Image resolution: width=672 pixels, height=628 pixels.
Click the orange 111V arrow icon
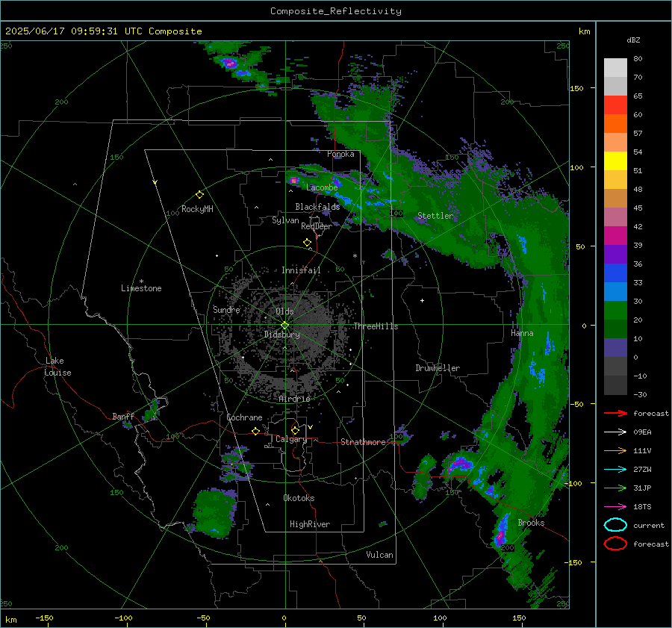coord(615,450)
